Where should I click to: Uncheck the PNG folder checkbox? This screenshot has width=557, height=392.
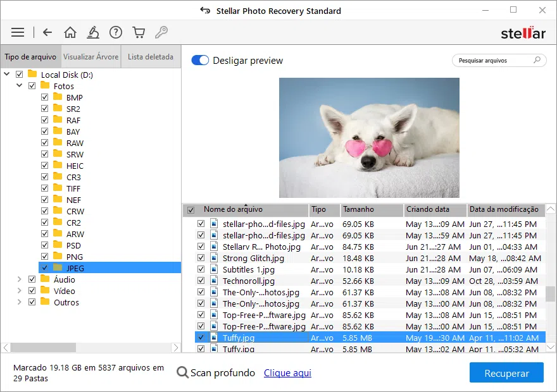[x=44, y=257]
